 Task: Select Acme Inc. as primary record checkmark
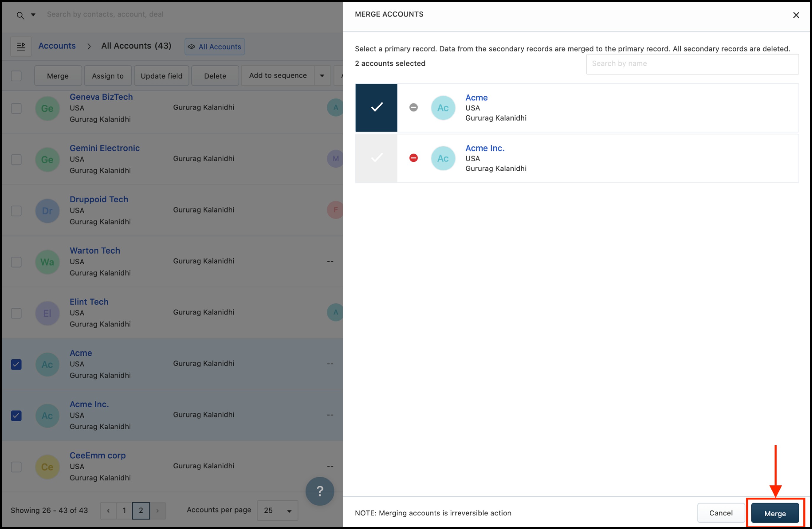tap(376, 158)
